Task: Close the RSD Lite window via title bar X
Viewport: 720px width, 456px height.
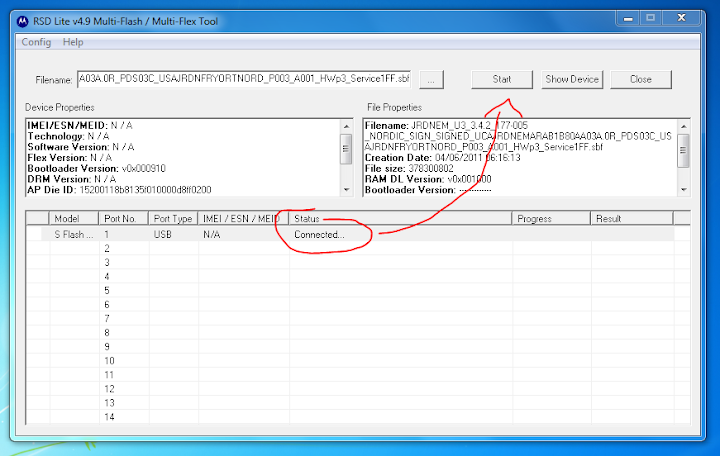Action: click(681, 18)
